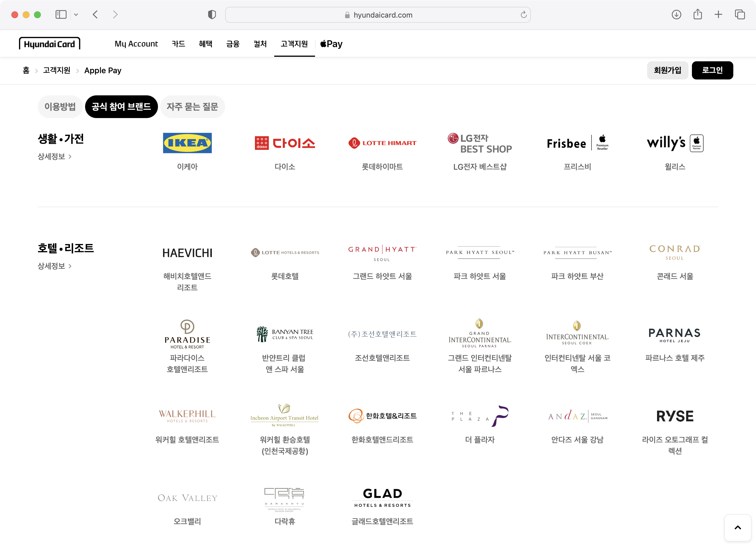
Task: Go to 홈 in the breadcrumb
Action: point(26,70)
